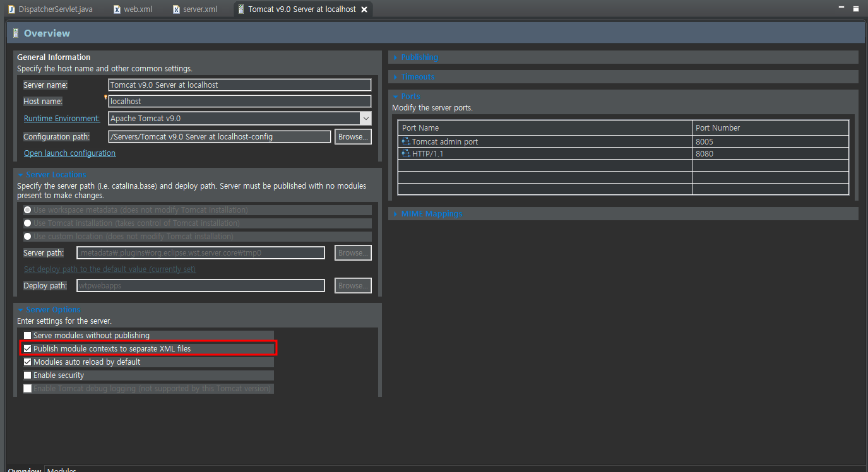868x472 pixels.
Task: Click the Configuration path field
Action: [x=219, y=136]
